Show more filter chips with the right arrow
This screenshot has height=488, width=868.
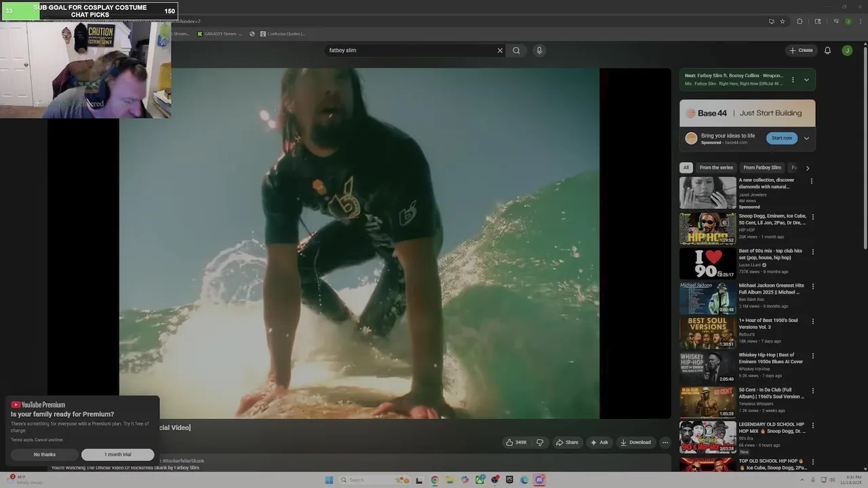(807, 168)
